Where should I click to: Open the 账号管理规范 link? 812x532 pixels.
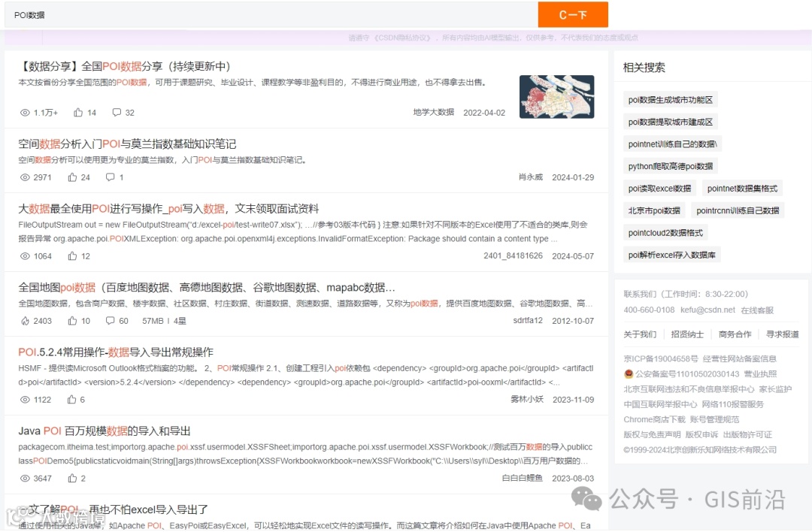[715, 419]
